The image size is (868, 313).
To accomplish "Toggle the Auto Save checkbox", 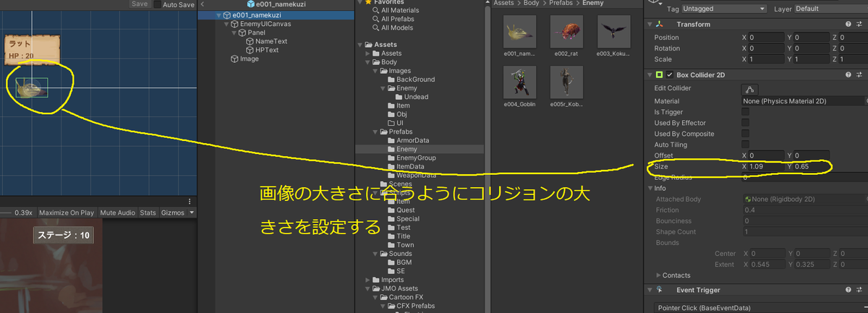I will [x=158, y=4].
